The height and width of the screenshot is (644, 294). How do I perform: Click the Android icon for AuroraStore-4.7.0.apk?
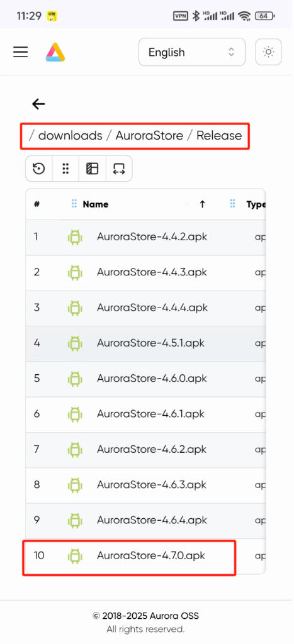(75, 556)
